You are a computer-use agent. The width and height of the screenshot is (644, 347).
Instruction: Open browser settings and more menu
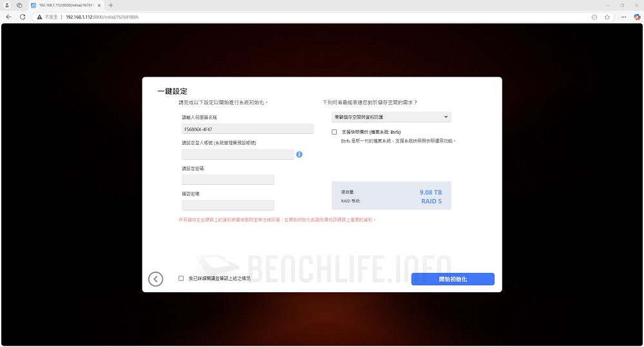coord(622,17)
